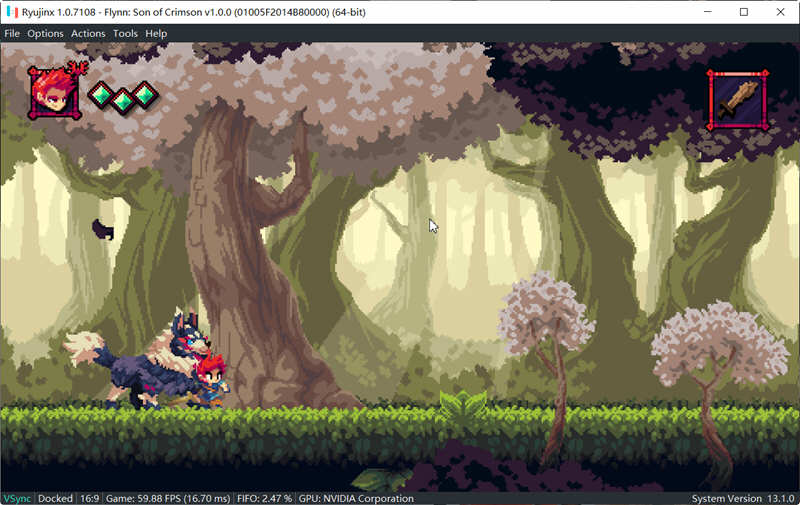Click the GPU: NVIDIA Corporation text
Image resolution: width=800 pixels, height=505 pixels.
(356, 498)
